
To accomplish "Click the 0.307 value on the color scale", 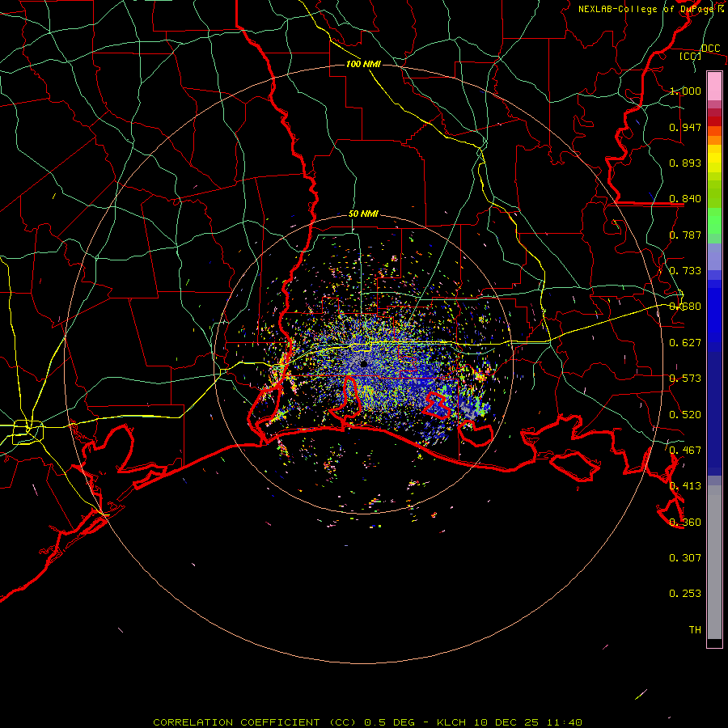I will (x=685, y=558).
